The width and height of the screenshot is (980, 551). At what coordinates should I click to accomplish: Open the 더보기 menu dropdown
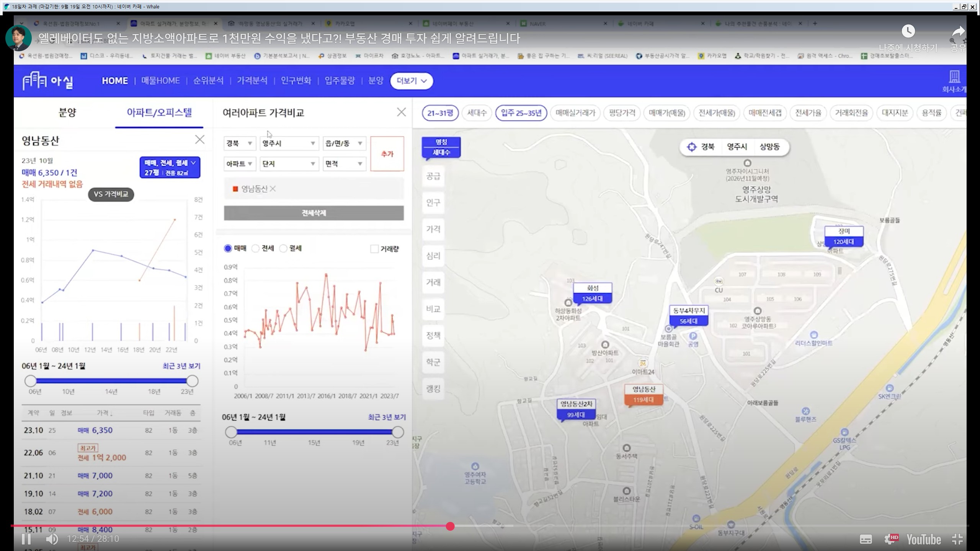(411, 81)
